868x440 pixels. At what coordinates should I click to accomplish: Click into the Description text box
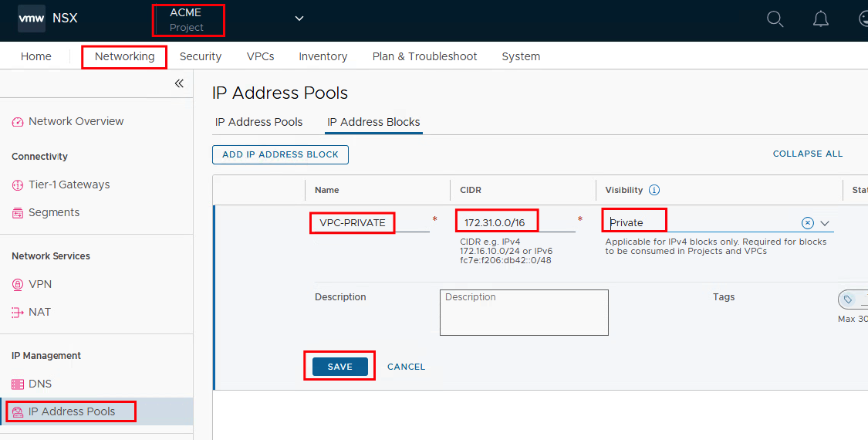524,313
